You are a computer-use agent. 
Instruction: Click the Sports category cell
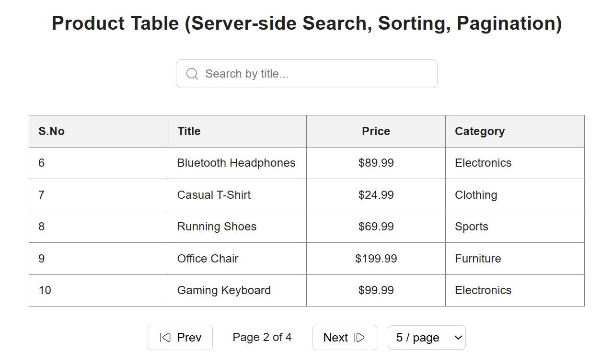(472, 227)
